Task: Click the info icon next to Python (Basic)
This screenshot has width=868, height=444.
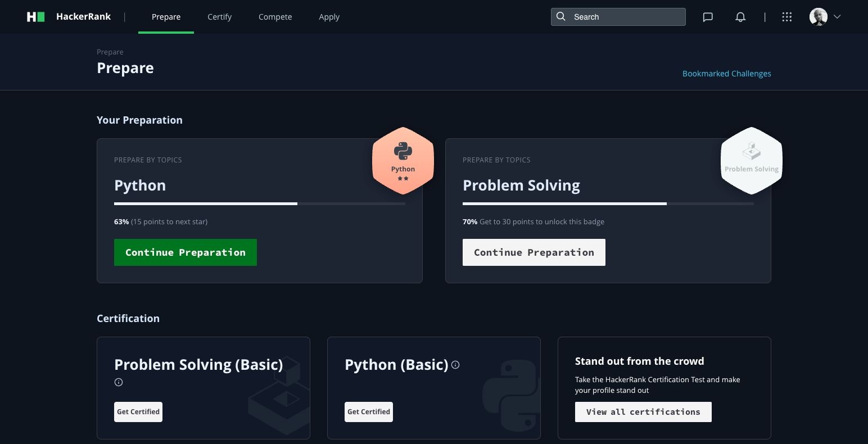Action: (x=455, y=365)
